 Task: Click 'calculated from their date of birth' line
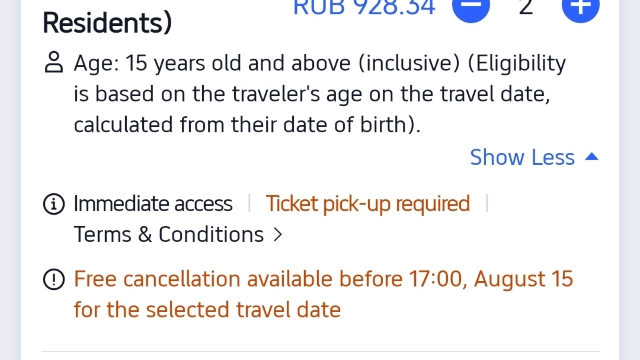[x=247, y=124]
